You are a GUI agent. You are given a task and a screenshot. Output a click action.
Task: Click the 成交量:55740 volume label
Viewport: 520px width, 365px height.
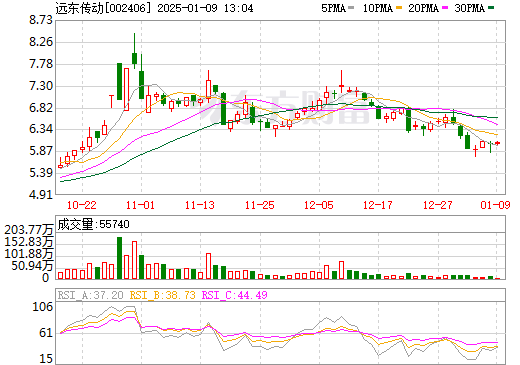pos(93,224)
